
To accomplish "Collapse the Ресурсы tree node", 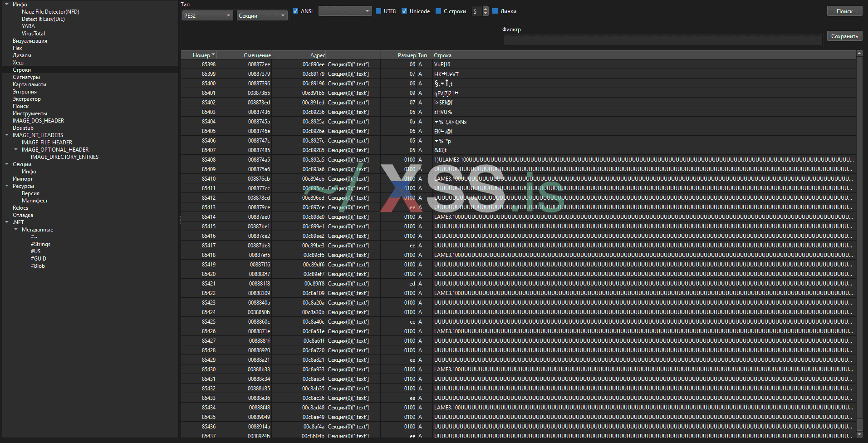I will (7, 186).
